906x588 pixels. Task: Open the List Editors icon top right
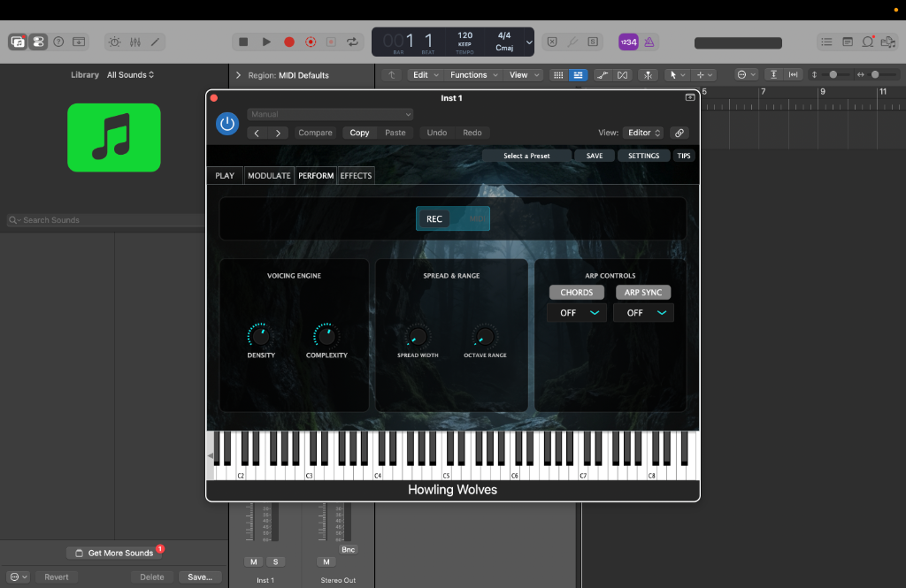click(826, 42)
